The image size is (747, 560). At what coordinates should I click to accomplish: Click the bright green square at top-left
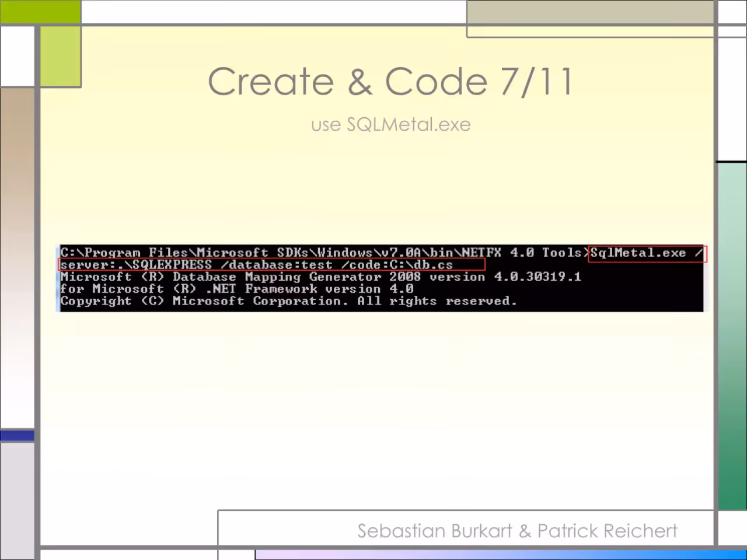point(40,12)
